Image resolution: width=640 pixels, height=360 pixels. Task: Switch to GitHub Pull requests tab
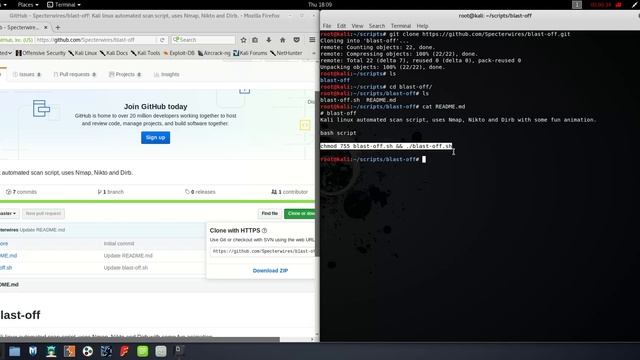tap(75, 74)
